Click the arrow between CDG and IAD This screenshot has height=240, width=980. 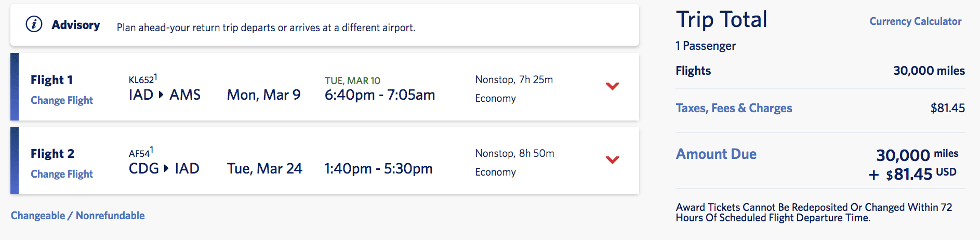coord(166,169)
